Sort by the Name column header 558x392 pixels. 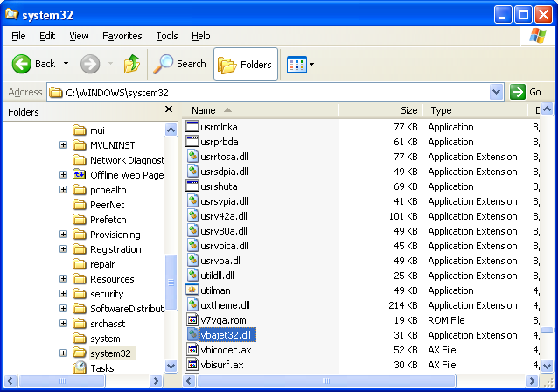pyautogui.click(x=260, y=110)
